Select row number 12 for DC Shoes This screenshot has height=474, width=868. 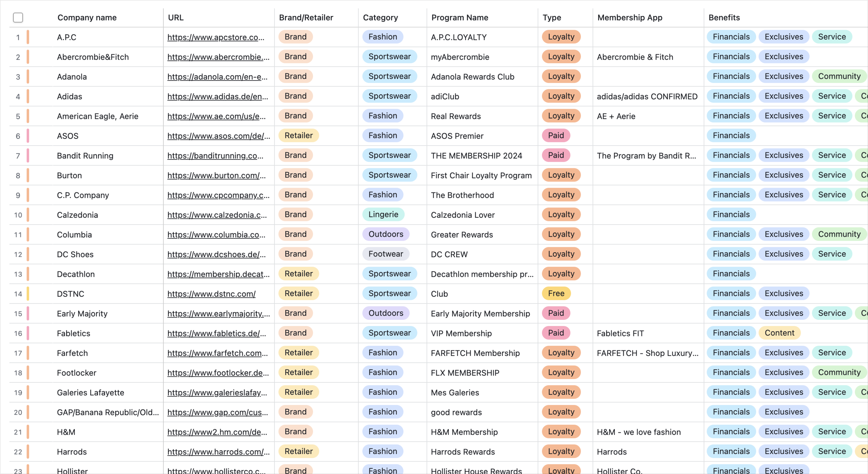click(18, 254)
